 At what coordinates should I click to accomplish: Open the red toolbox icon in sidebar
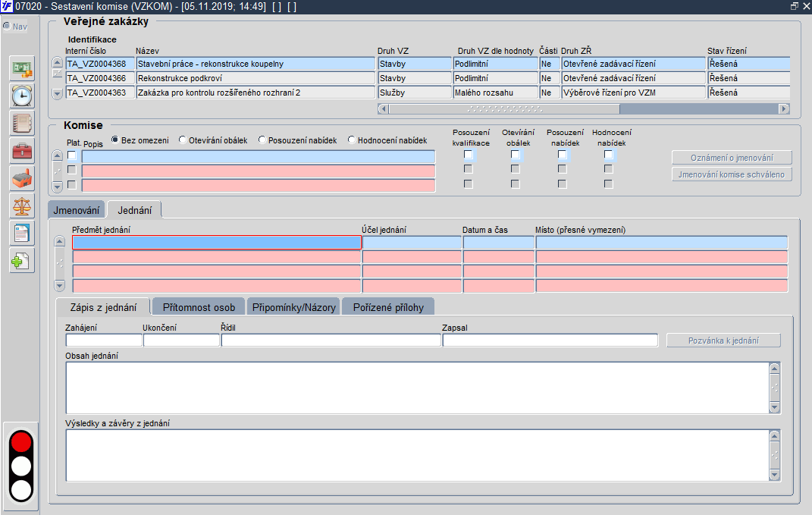[x=22, y=151]
